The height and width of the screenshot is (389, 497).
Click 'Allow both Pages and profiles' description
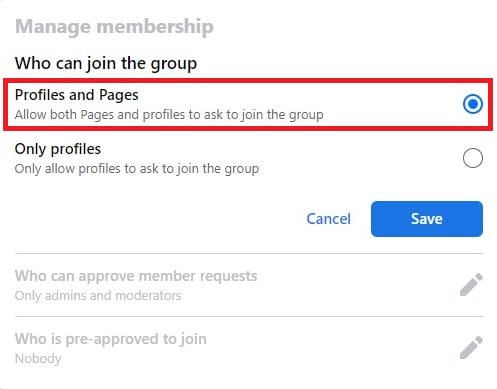169,115
